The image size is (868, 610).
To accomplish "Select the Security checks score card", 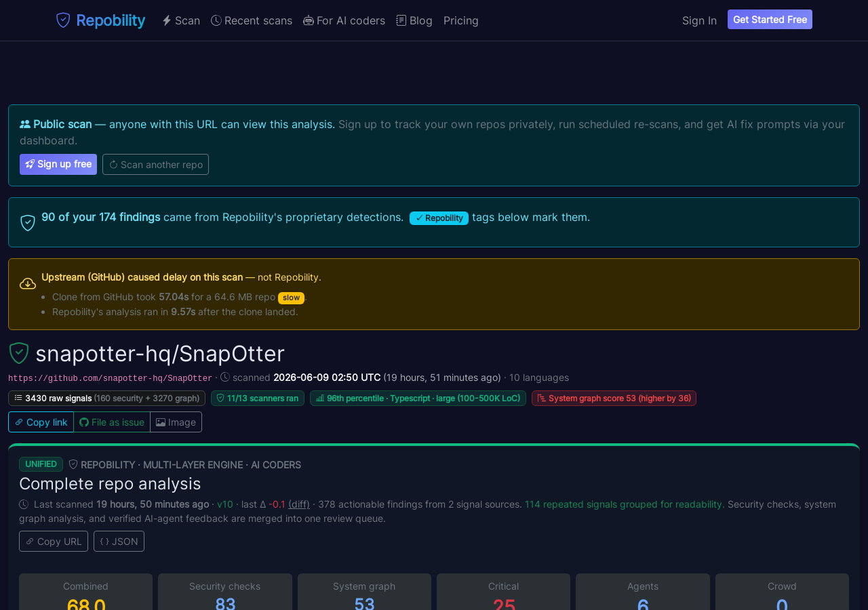I will pos(225,592).
